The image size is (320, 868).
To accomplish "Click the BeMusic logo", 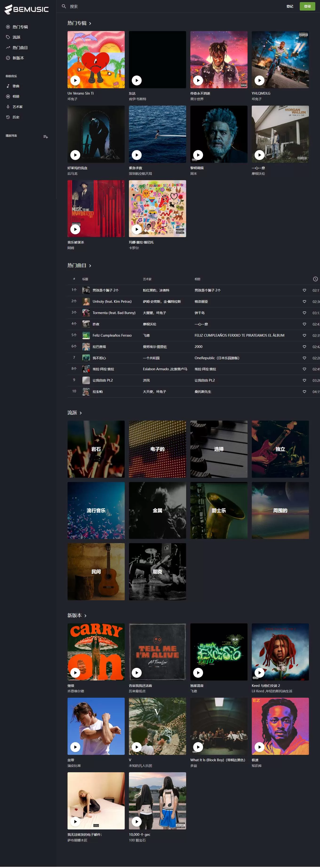I will (x=26, y=9).
